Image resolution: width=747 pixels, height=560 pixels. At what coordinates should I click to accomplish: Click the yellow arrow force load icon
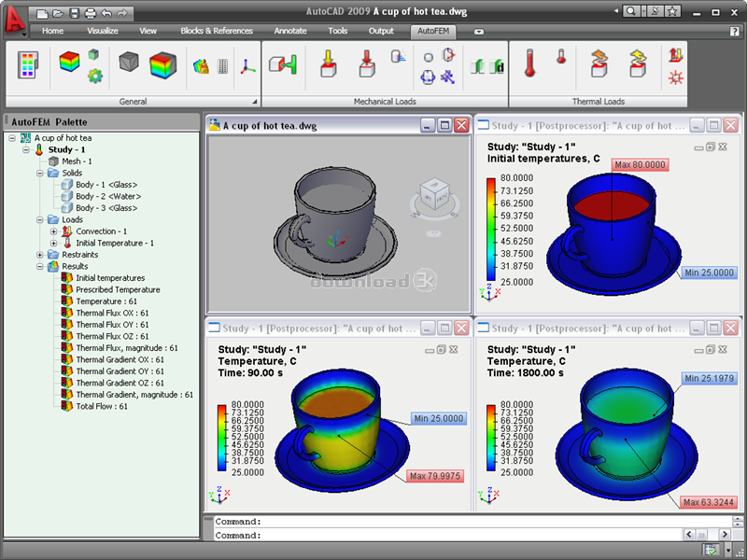coord(329,63)
